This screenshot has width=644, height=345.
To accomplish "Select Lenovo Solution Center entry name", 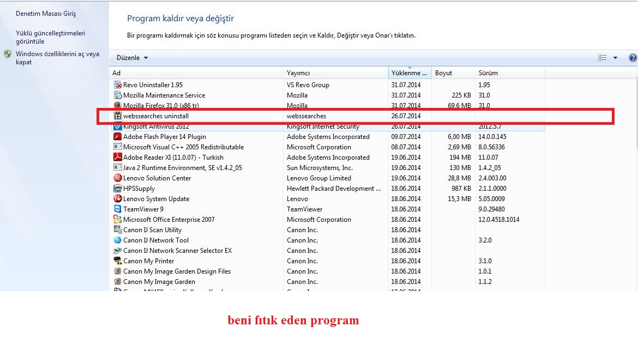I will (157, 178).
